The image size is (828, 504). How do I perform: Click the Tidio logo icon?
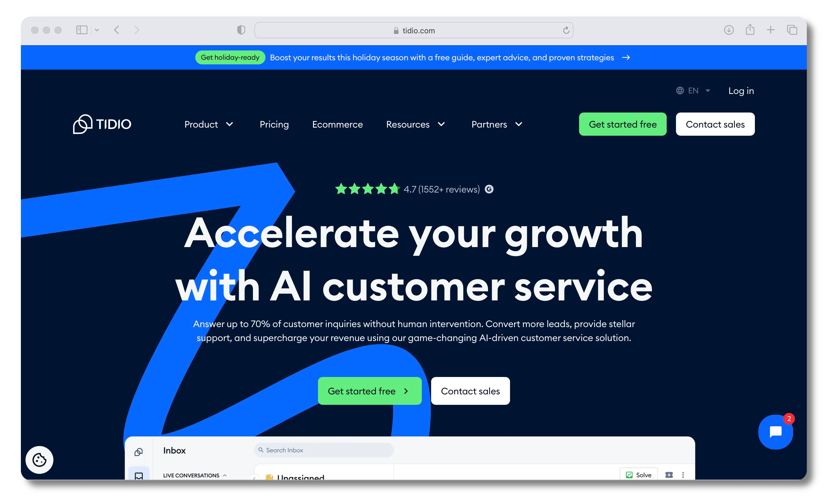coord(81,124)
